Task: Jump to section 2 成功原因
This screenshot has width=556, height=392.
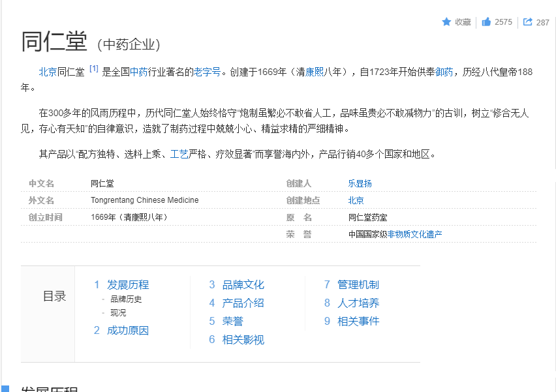Action: pos(128,330)
